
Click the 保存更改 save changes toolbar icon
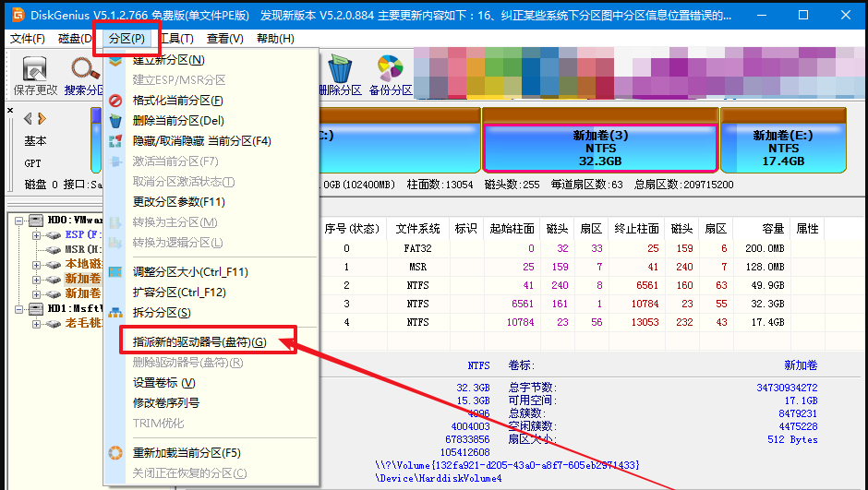(x=35, y=76)
